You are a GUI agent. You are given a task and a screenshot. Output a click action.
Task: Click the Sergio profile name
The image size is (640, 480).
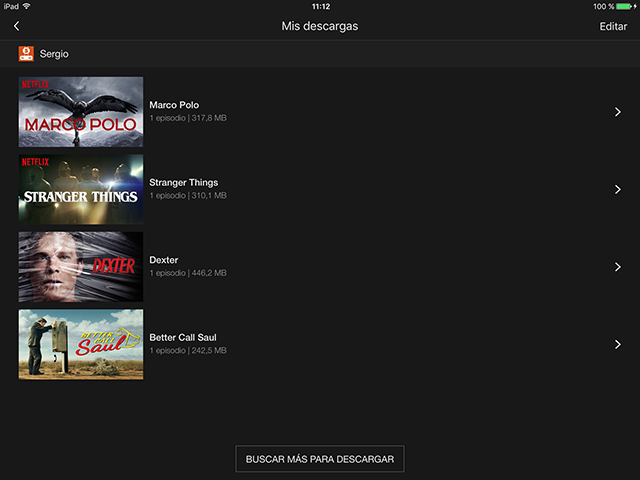click(x=54, y=54)
